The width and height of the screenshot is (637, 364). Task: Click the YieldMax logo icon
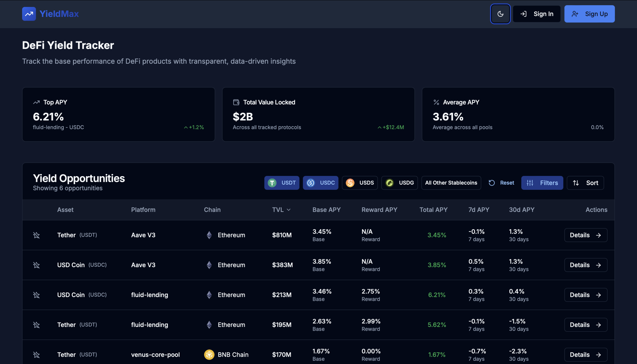[29, 14]
